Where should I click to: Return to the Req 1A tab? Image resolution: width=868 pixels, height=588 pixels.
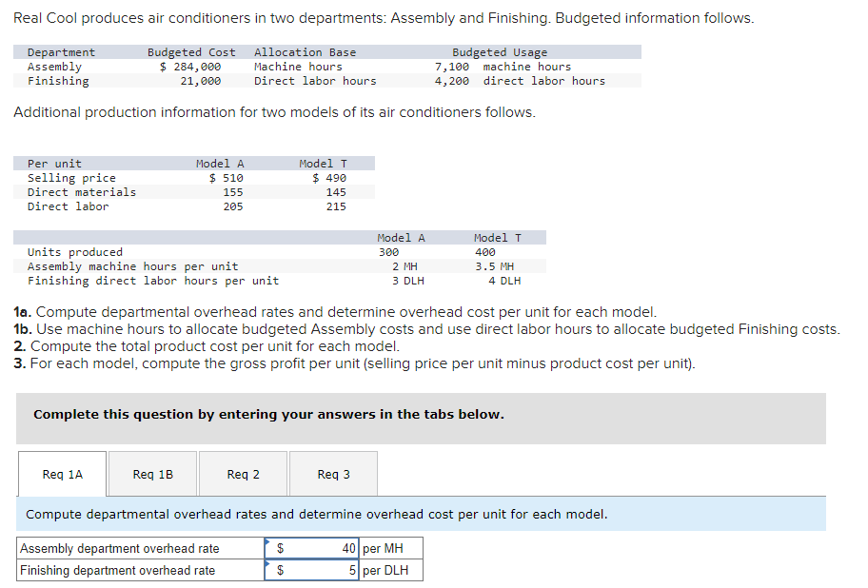[x=62, y=473]
